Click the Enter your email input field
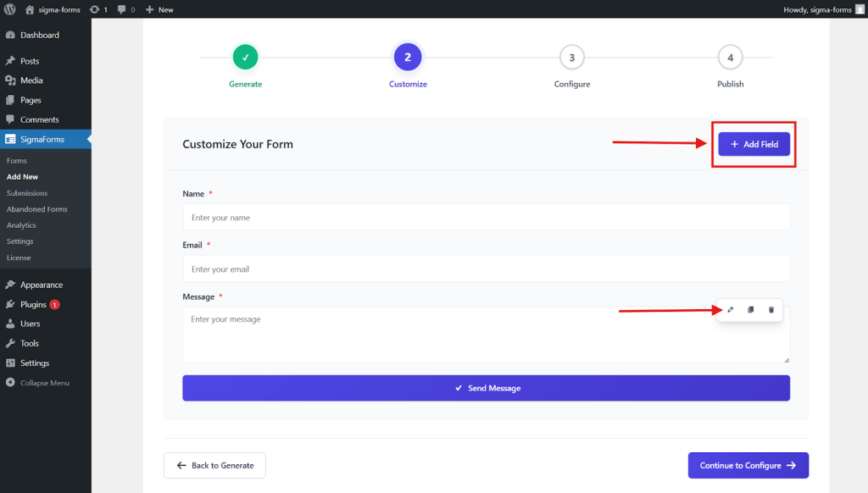Viewport: 868px width, 493px height. (486, 269)
